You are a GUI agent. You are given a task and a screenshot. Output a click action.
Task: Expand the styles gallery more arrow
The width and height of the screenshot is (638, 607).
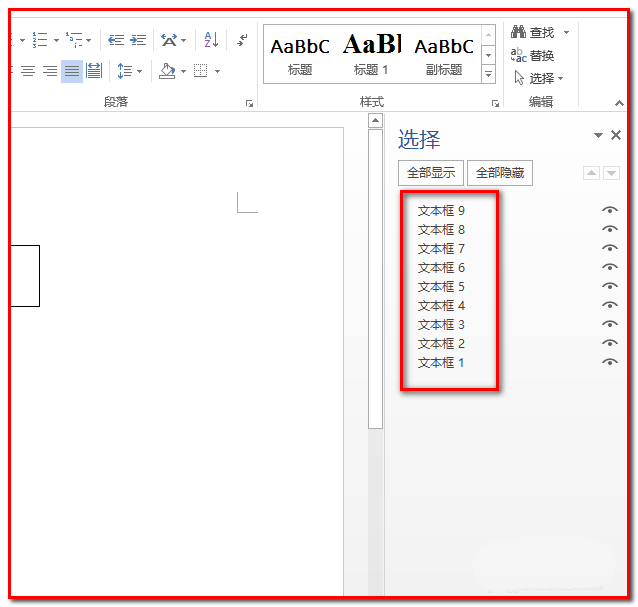(x=488, y=75)
